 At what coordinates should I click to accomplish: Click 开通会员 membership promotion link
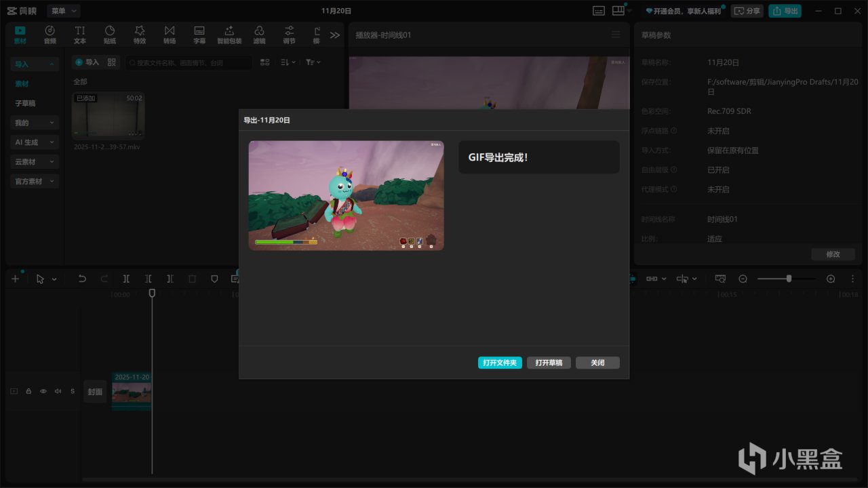683,11
